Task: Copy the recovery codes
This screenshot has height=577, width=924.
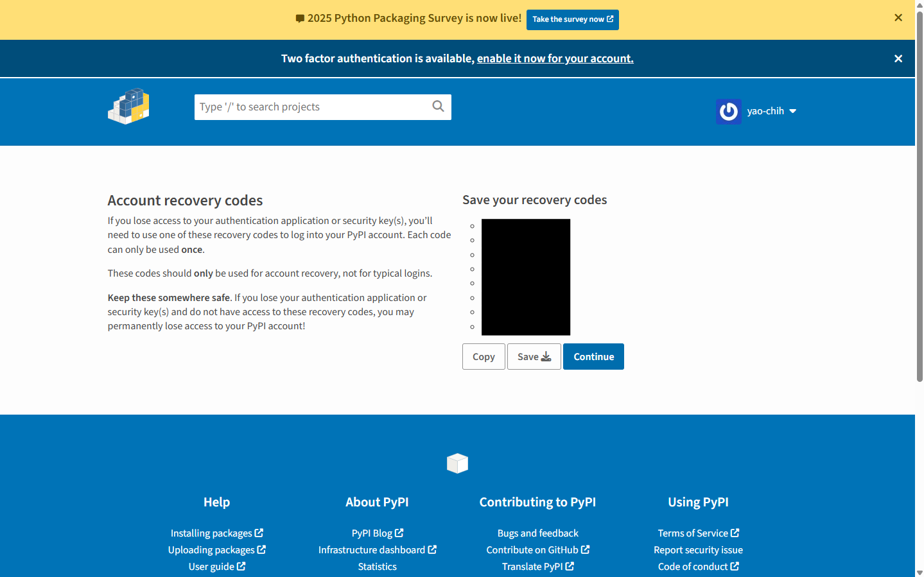Action: click(484, 357)
